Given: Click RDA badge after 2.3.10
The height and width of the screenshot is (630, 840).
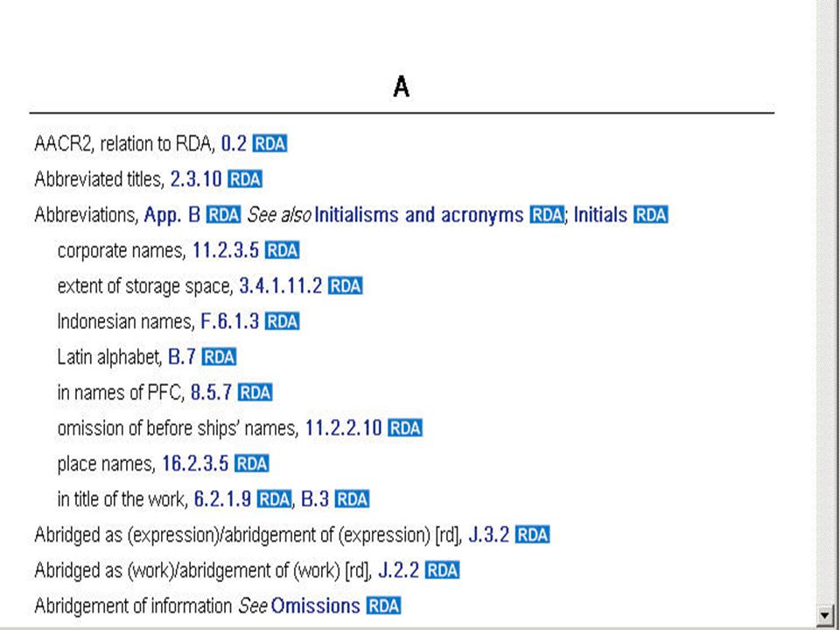Looking at the screenshot, I should pyautogui.click(x=245, y=178).
